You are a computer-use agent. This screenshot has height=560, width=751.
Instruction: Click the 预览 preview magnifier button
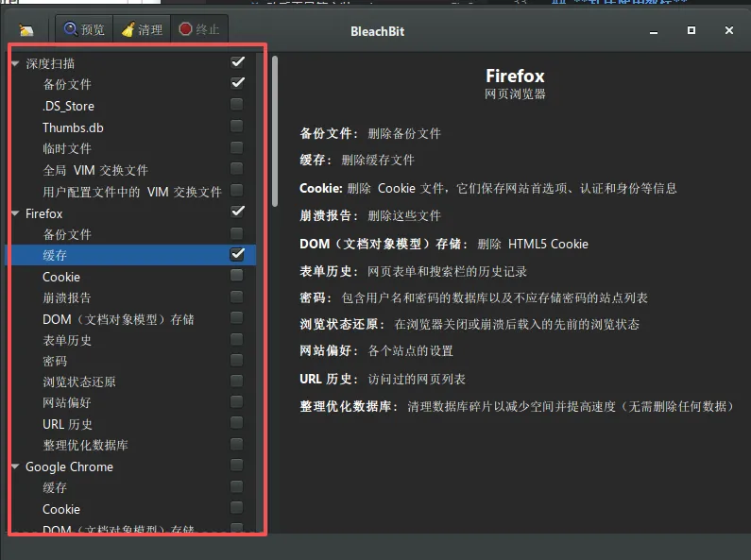tap(84, 29)
